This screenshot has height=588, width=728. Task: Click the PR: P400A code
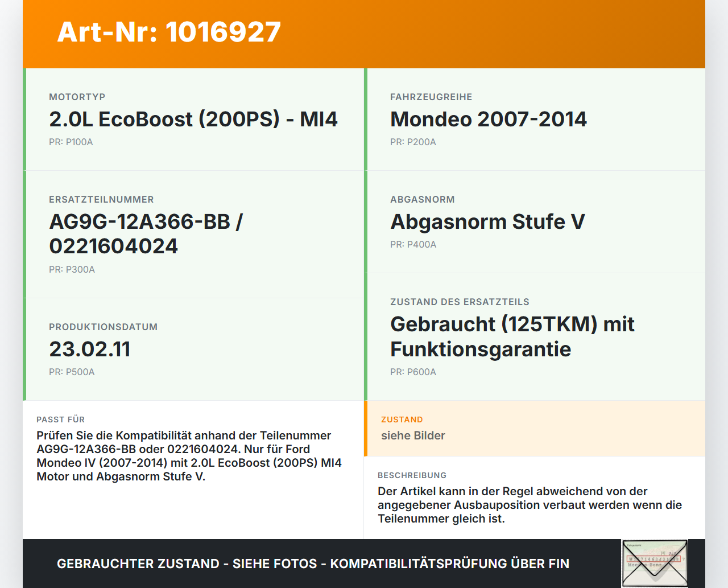click(413, 244)
